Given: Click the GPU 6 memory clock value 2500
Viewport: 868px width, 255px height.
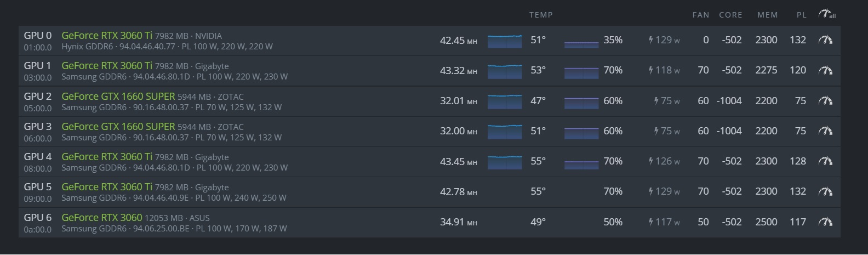Looking at the screenshot, I should click(766, 222).
